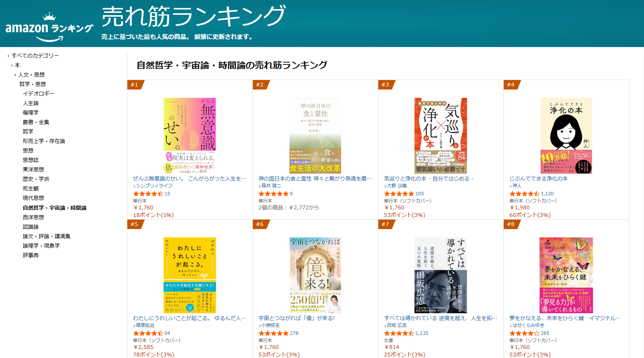Open the book cover of 神の国日本の食と霊性
644x358 pixels.
click(315, 135)
